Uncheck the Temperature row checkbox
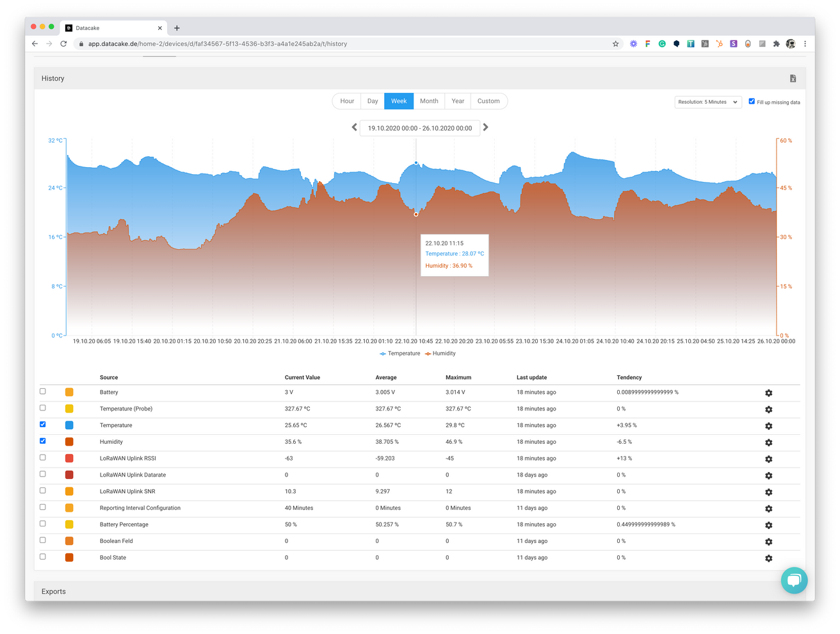Image resolution: width=840 pixels, height=634 pixels. coord(42,424)
